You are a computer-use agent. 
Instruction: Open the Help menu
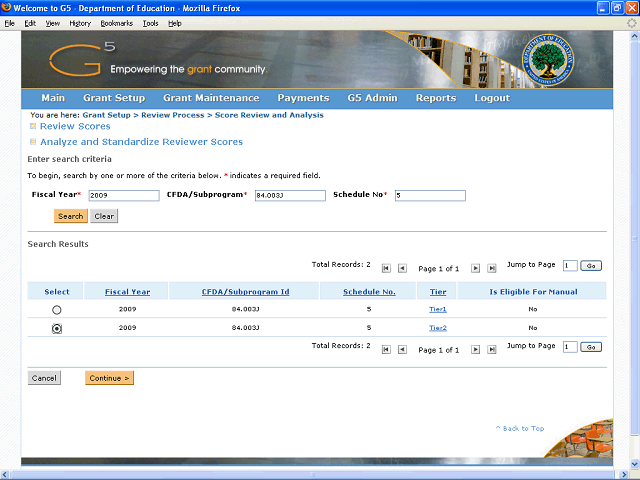tap(175, 23)
